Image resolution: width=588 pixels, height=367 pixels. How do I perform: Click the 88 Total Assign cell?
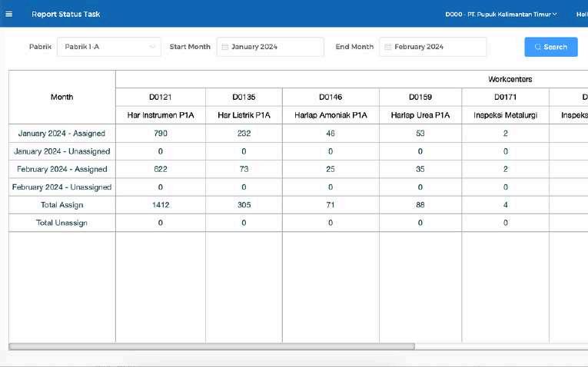(420, 205)
